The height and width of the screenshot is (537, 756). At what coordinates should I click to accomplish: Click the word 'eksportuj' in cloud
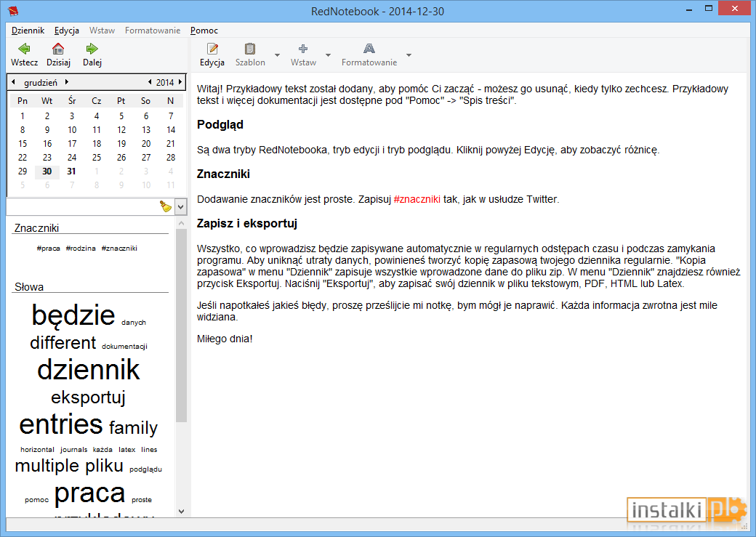(88, 397)
